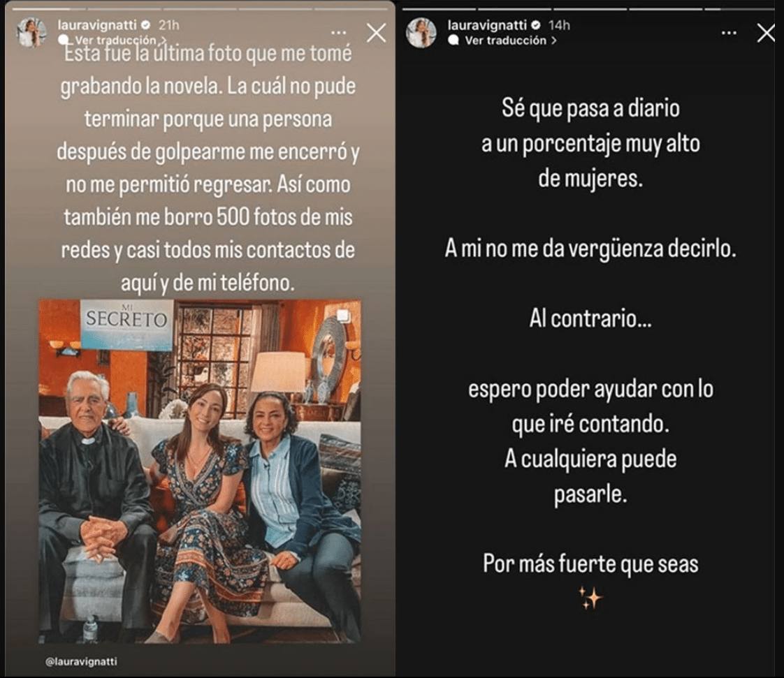Viewport: 784px width, 678px height.
Task: Jump to first segment of left story progress bar
Action: (x=49, y=8)
